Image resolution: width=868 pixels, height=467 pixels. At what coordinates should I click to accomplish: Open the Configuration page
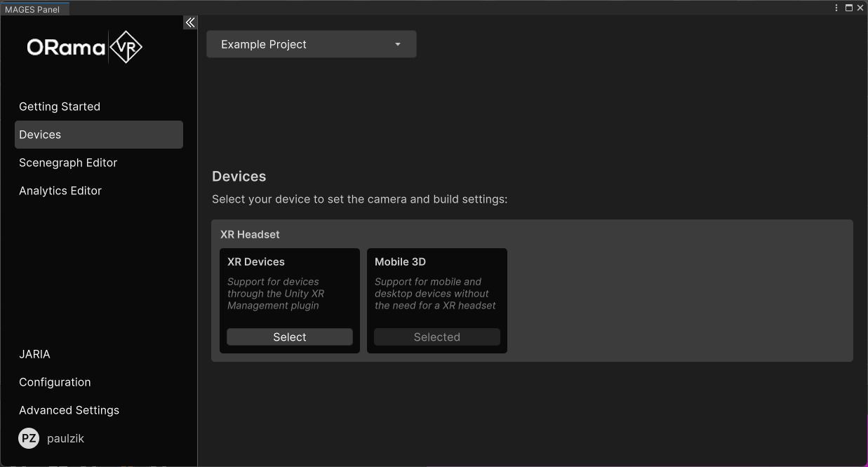point(55,382)
